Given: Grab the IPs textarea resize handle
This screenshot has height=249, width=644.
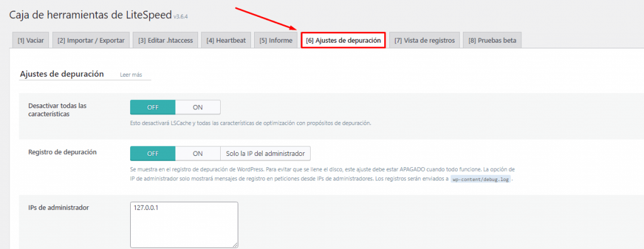Looking at the screenshot, I should tap(235, 245).
